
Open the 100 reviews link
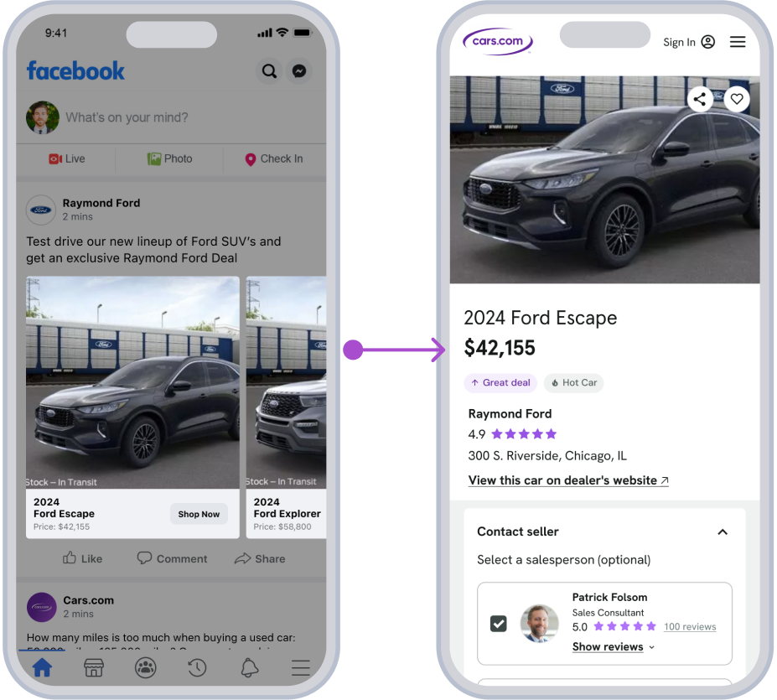690,626
